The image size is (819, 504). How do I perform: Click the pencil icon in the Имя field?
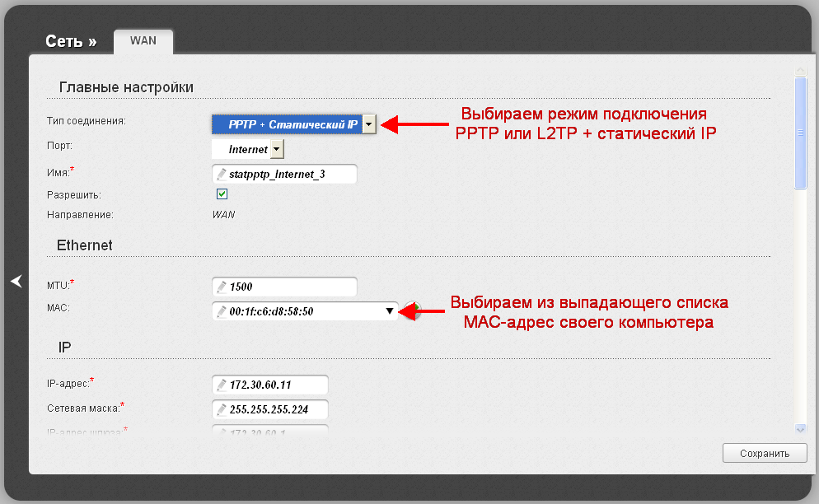[221, 174]
